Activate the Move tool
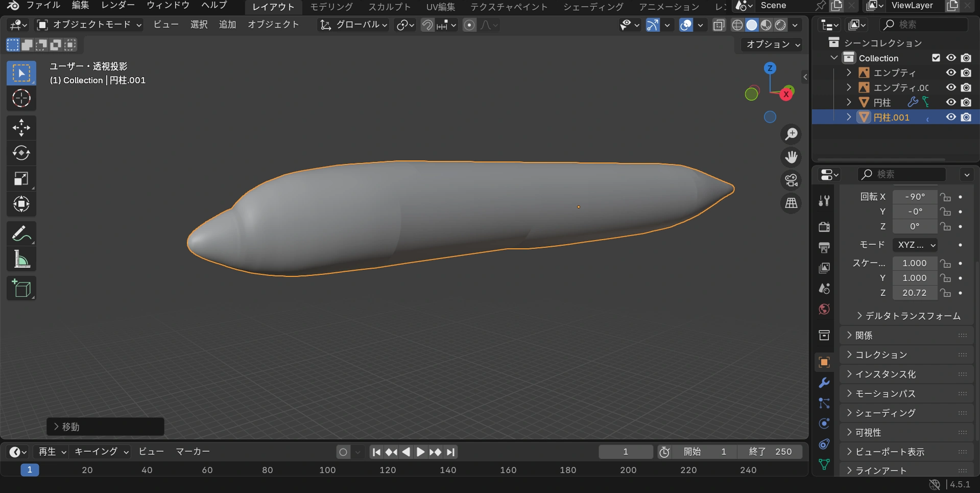This screenshot has width=980, height=493. (21, 128)
